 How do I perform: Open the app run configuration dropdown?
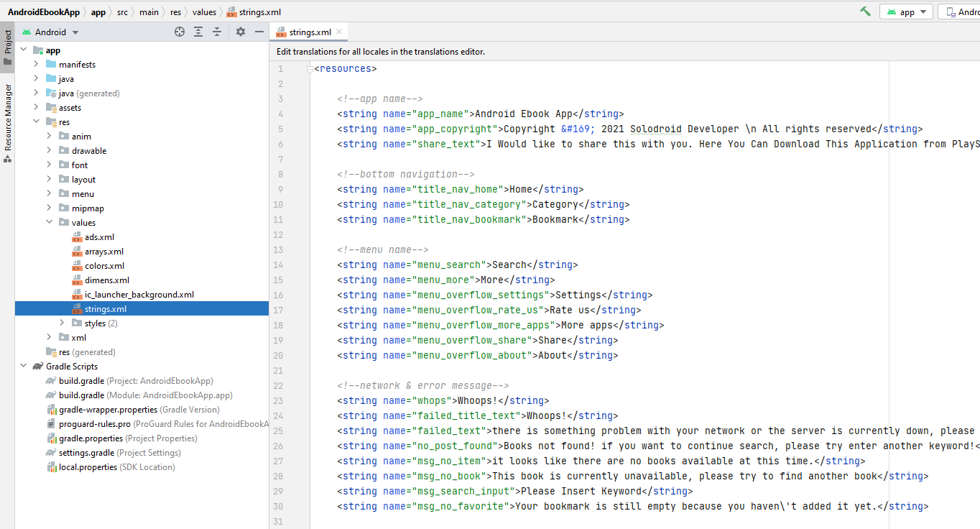[x=907, y=12]
